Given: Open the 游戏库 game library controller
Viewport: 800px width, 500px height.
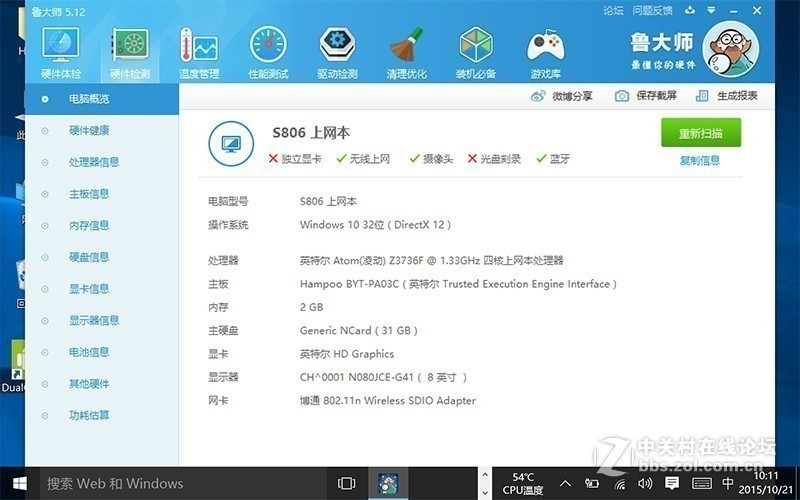Looking at the screenshot, I should click(545, 53).
